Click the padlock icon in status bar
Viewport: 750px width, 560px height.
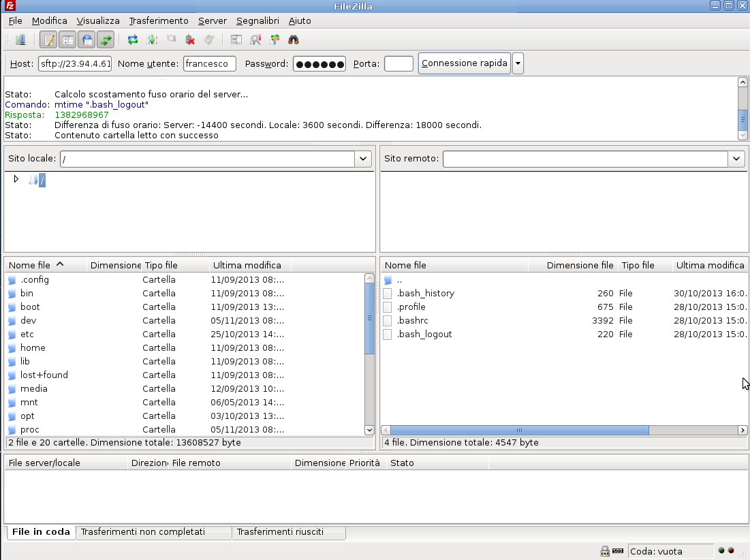[x=605, y=551]
